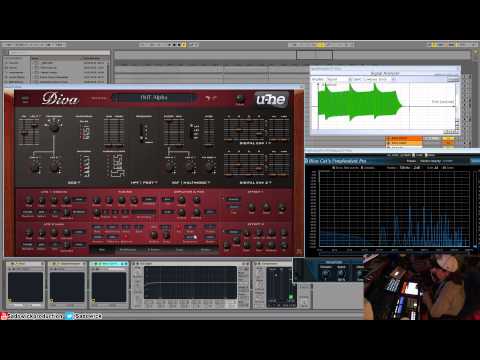Click the green compressor threshold handle
Viewport: 480px width, 360px height.
coord(290,296)
